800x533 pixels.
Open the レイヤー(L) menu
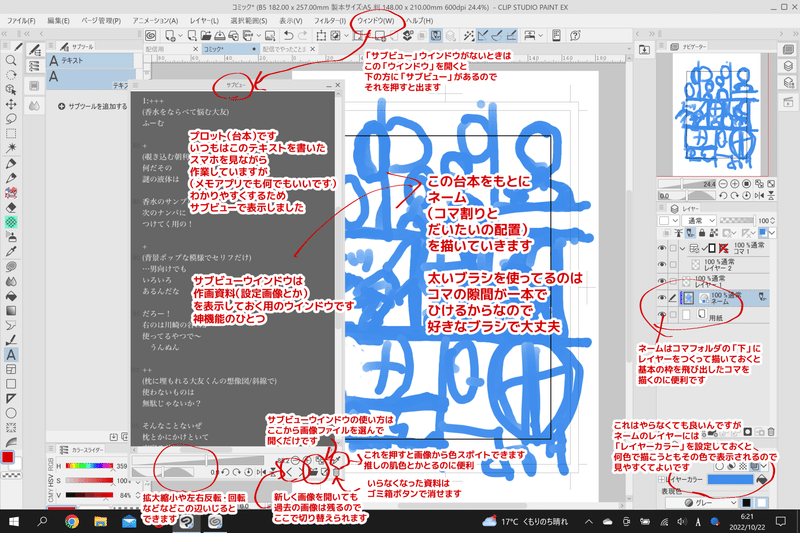[204, 20]
